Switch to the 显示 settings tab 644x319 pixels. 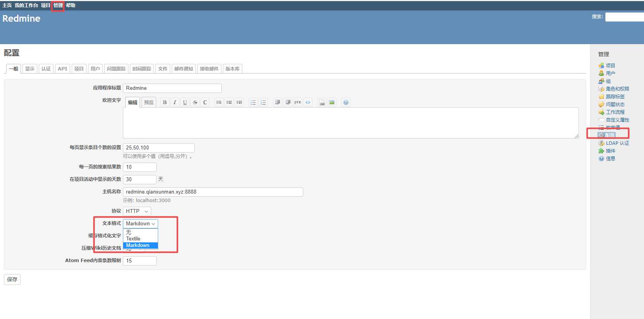[30, 69]
